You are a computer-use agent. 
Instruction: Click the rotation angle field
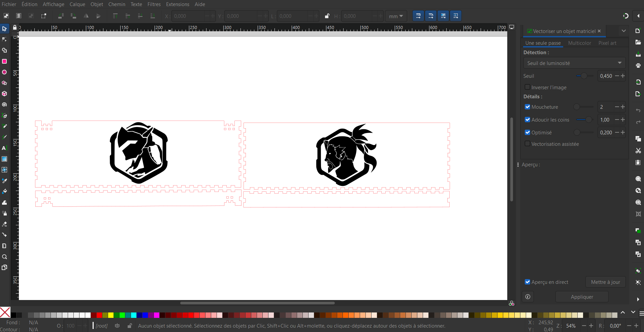tap(616, 326)
